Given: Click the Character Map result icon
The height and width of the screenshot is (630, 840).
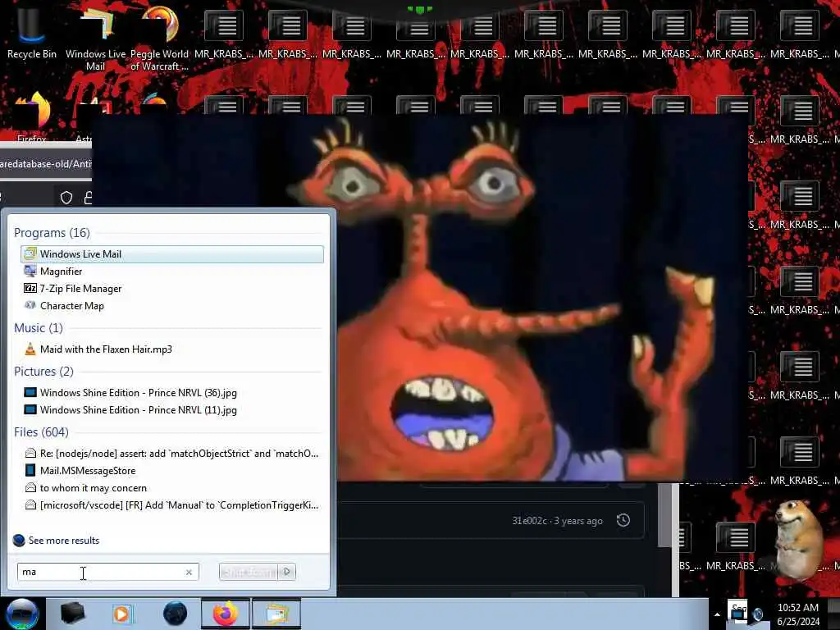Looking at the screenshot, I should coord(30,305).
